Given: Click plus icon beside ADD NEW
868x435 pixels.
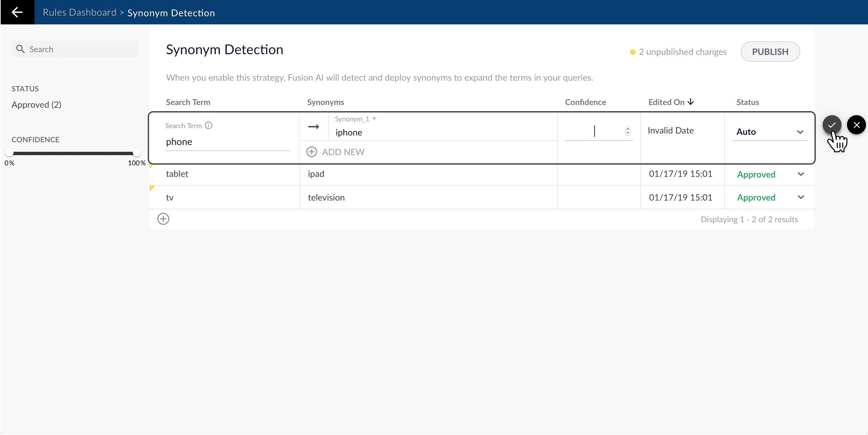Looking at the screenshot, I should pos(312,152).
